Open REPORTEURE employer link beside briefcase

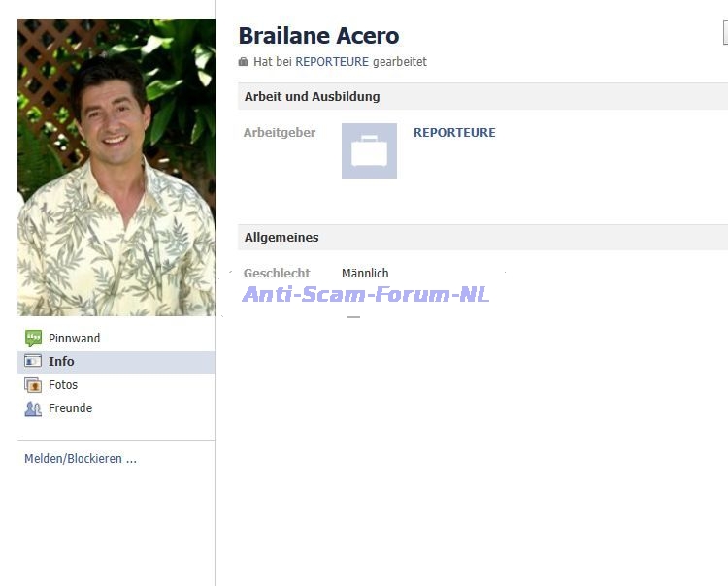pos(454,133)
